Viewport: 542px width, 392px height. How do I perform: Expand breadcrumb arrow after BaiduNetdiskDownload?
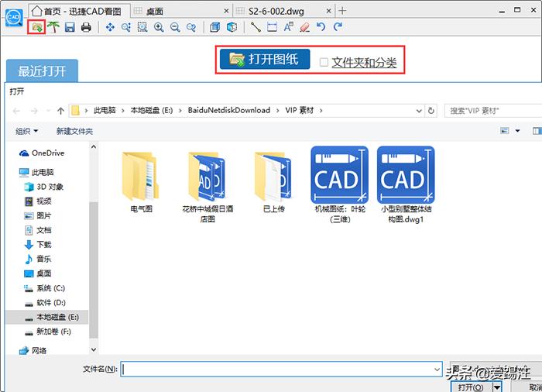click(277, 111)
